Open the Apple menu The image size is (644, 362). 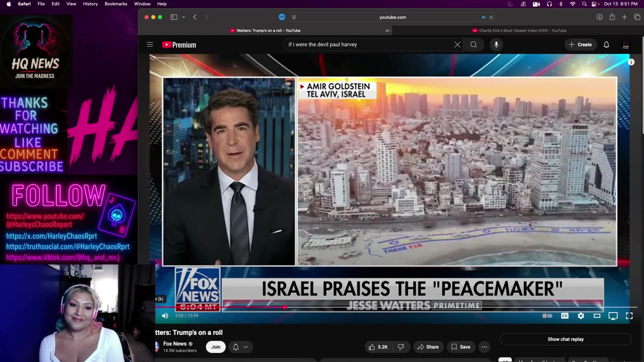[x=9, y=4]
